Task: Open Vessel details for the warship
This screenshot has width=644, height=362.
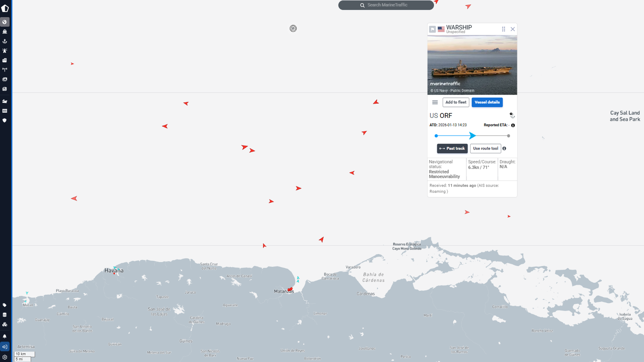Action: tap(487, 103)
